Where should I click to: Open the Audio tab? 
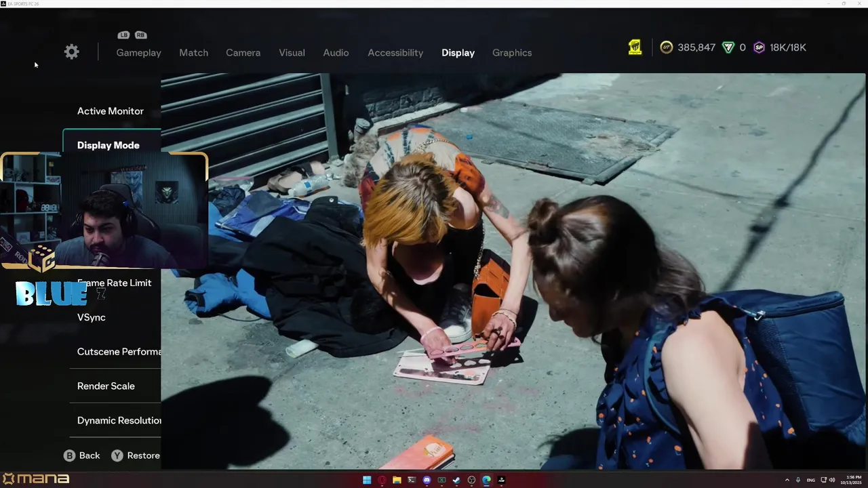point(336,53)
